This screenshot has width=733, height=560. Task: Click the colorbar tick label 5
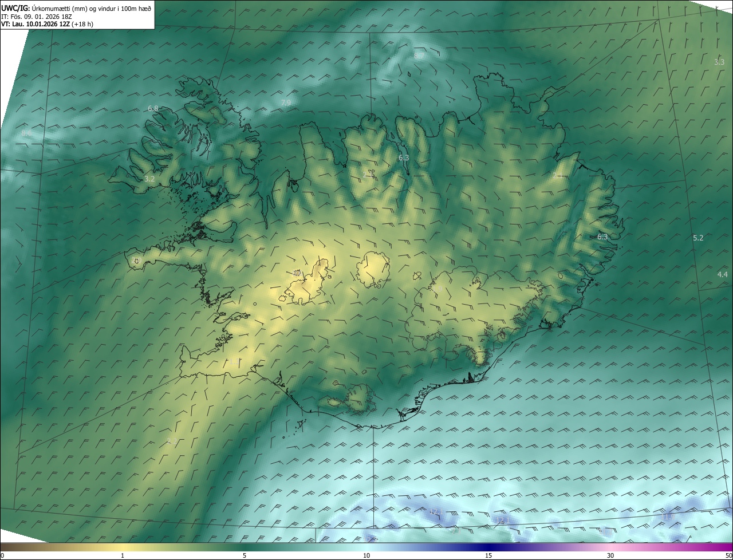tap(245, 556)
